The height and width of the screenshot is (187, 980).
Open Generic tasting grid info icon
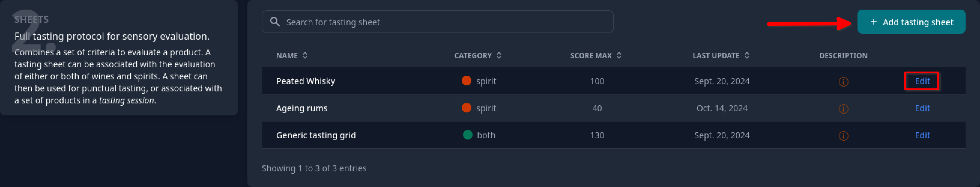pyautogui.click(x=843, y=136)
